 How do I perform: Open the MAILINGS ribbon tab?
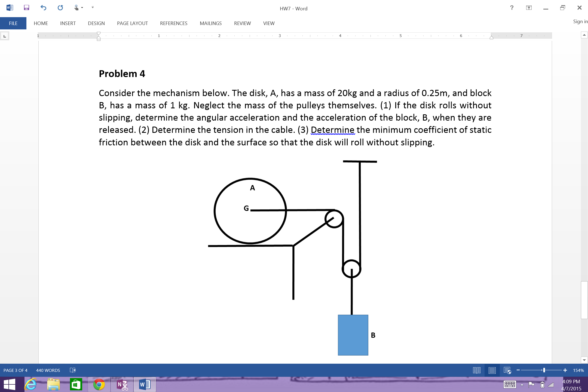(211, 23)
